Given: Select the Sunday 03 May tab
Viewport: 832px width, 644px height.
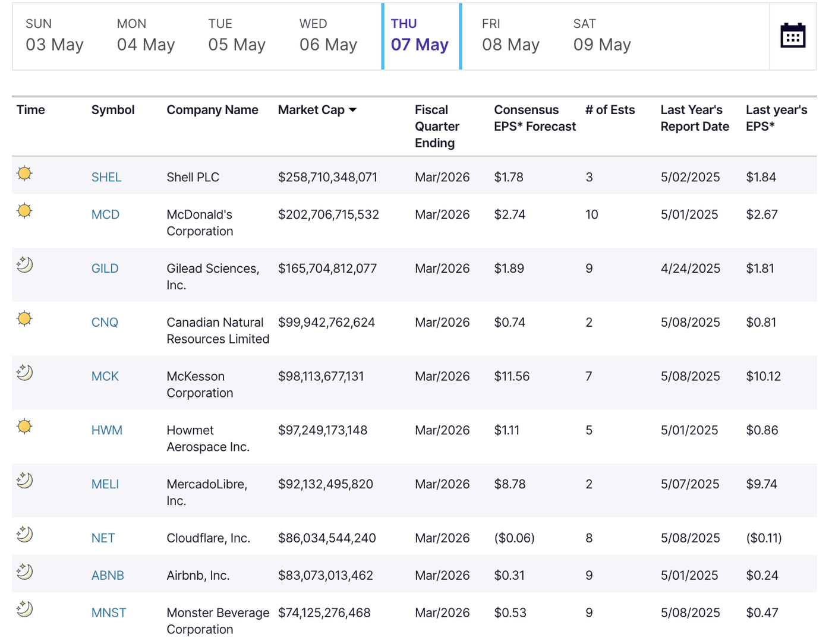Looking at the screenshot, I should coord(55,36).
